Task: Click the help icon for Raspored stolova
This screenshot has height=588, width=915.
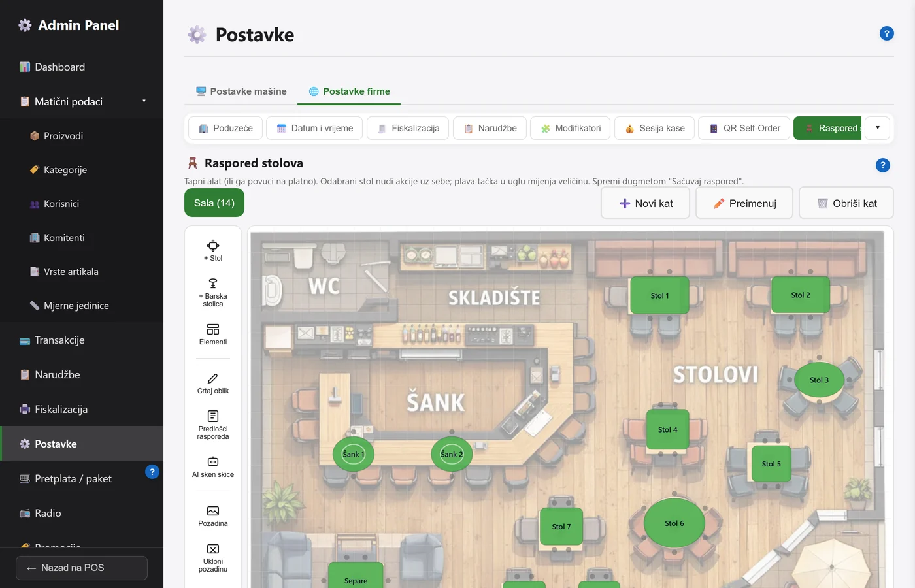Action: click(883, 165)
